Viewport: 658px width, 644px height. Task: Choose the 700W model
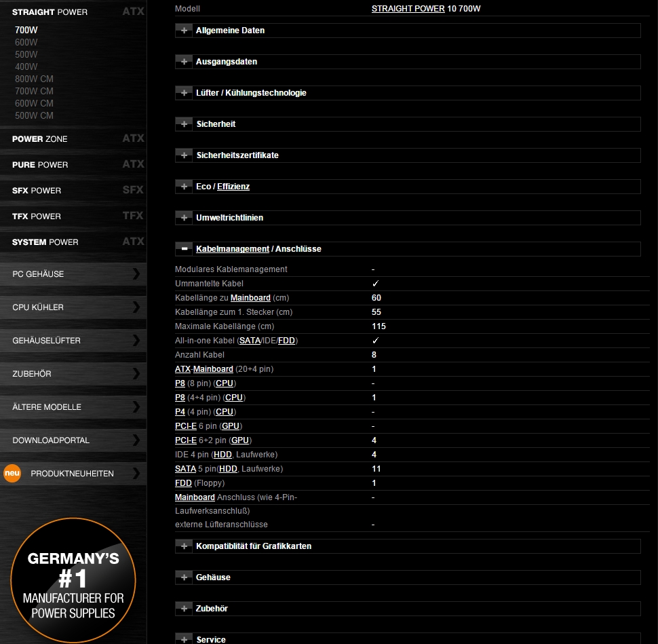(26, 30)
